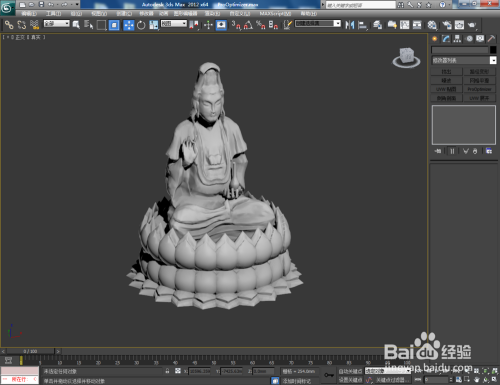Screen dimensions: 500x385
Task: Pick the Rectangular Selection Region tool
Action: pyautogui.click(x=101, y=25)
